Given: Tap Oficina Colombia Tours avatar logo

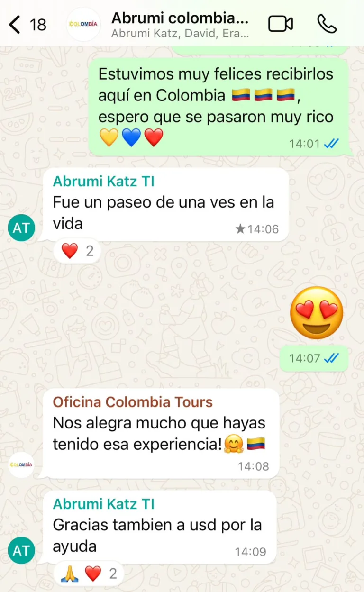Looking at the screenshot, I should [21, 464].
